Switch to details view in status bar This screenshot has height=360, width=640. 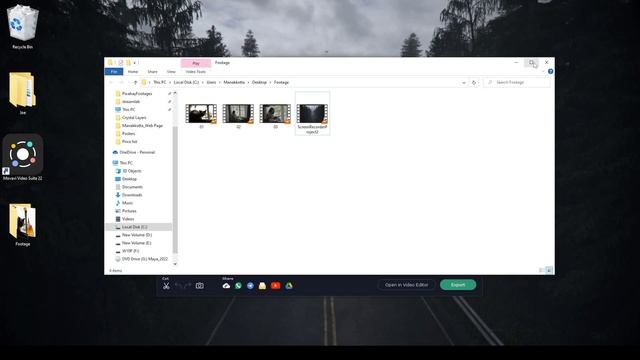pyautogui.click(x=542, y=270)
